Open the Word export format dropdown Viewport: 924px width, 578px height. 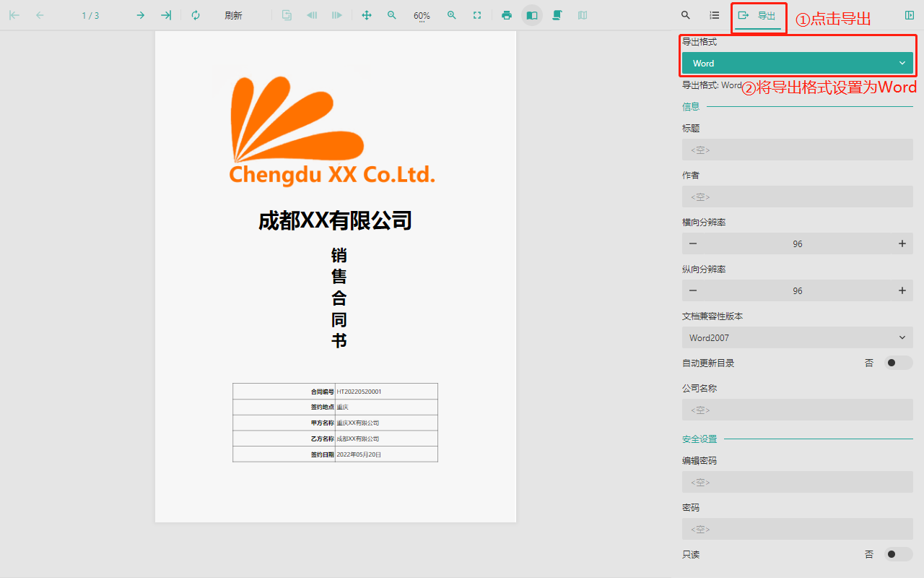click(797, 64)
